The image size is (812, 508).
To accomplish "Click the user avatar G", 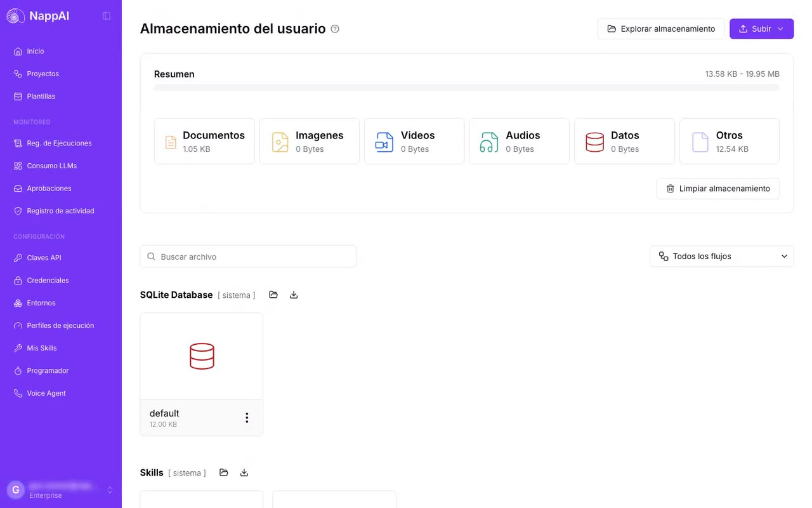I will coord(16,490).
